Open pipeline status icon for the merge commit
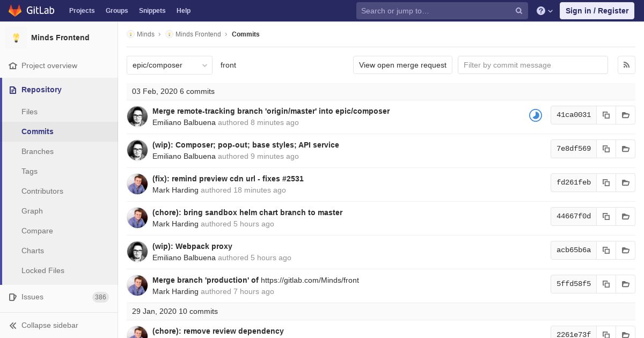The width and height of the screenshot is (644, 338). pos(535,115)
